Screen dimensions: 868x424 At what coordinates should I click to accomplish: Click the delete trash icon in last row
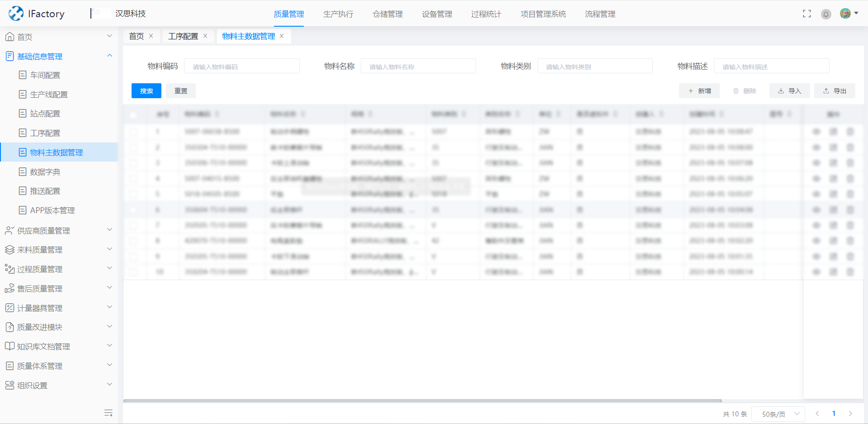click(850, 272)
